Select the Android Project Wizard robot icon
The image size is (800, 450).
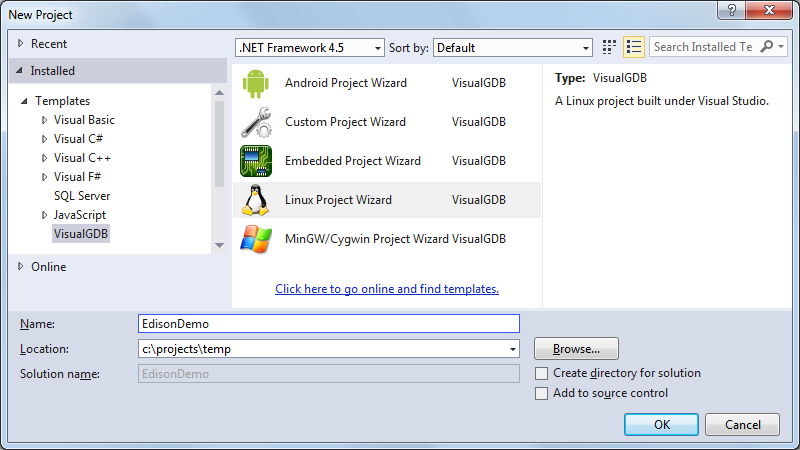pyautogui.click(x=256, y=83)
